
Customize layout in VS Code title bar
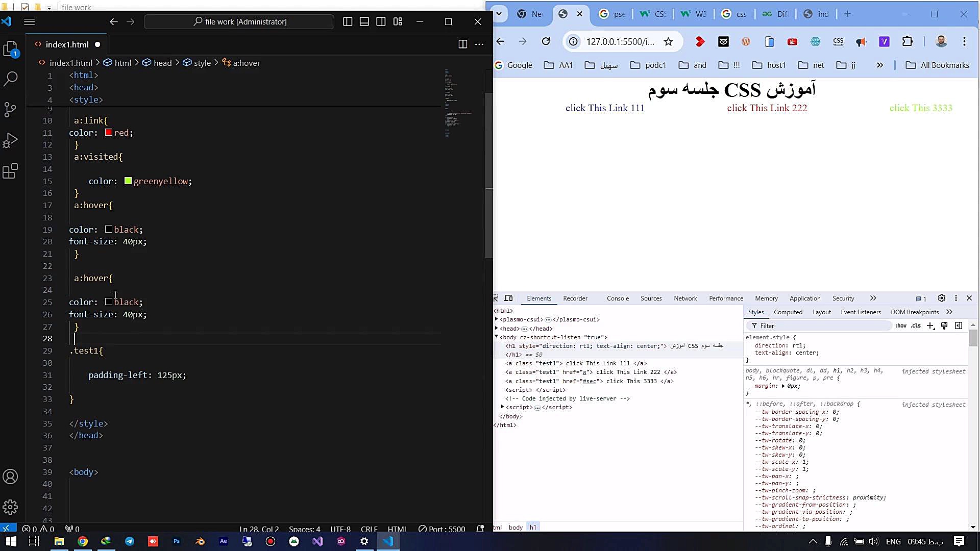[x=398, y=21]
